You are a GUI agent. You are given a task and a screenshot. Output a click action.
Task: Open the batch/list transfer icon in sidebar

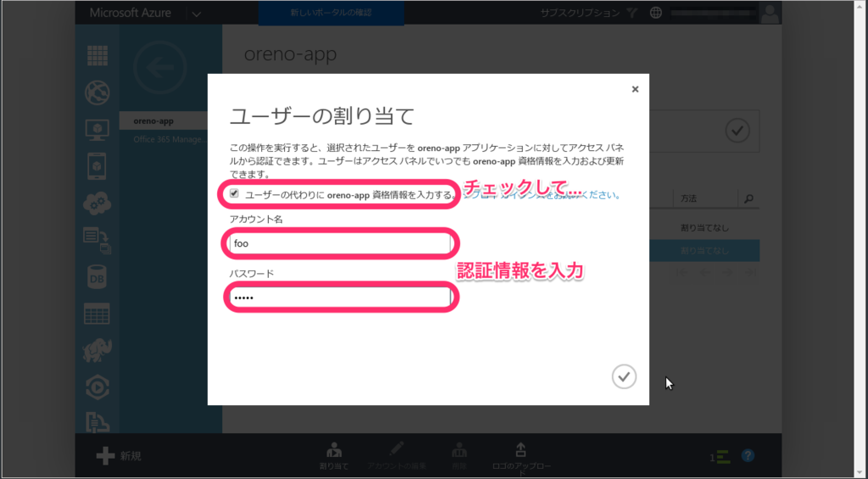(97, 240)
